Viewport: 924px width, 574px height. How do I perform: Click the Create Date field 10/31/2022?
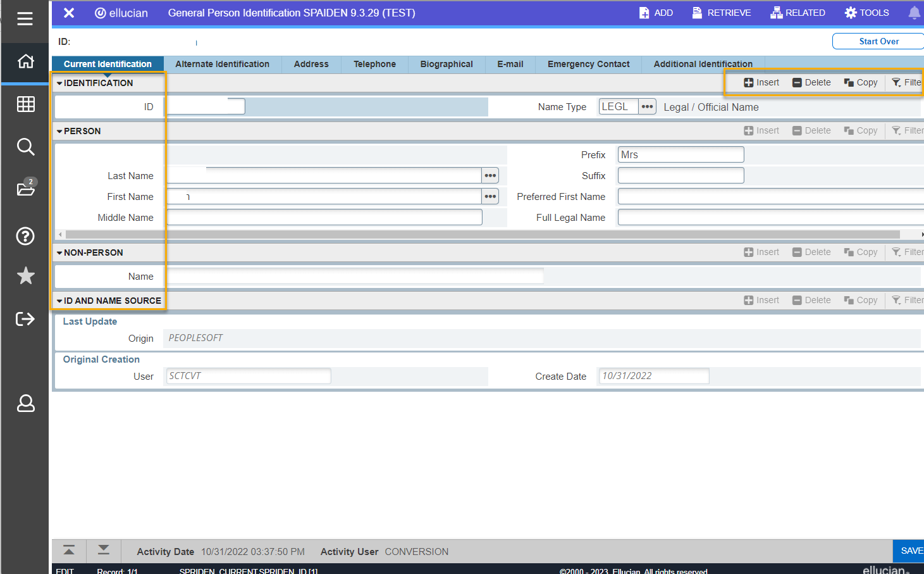[654, 376]
